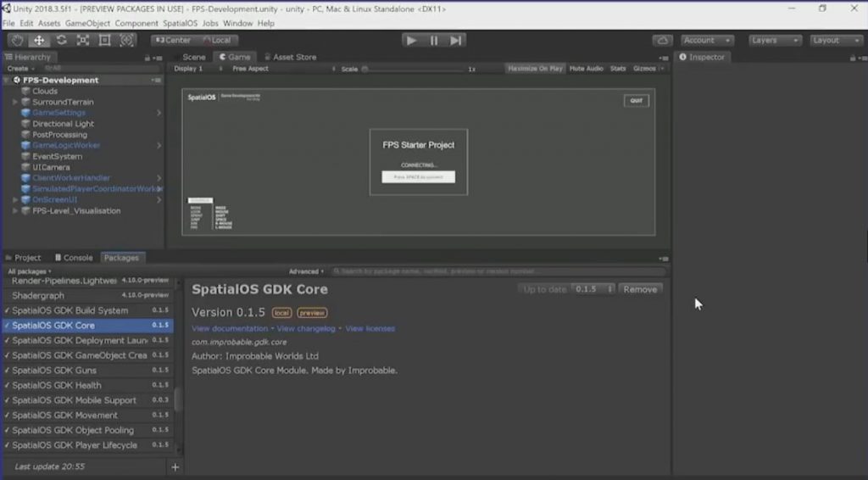Open the Free Aspect dropdown
The height and width of the screenshot is (480, 868).
(x=283, y=69)
